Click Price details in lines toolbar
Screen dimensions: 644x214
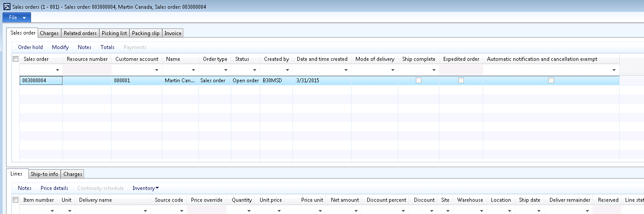click(54, 188)
